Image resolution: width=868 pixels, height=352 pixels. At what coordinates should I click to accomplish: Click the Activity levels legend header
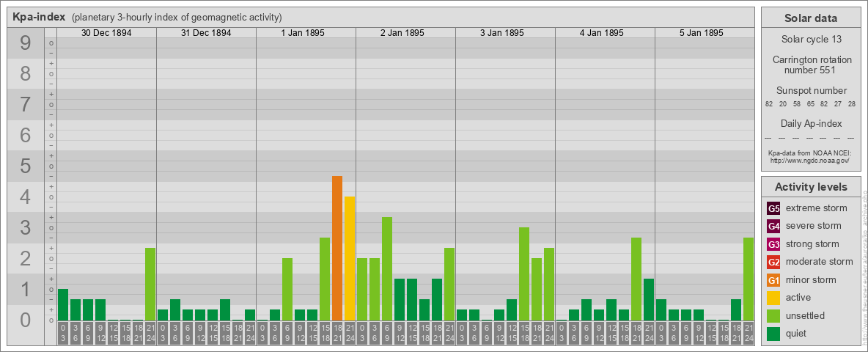coord(811,187)
